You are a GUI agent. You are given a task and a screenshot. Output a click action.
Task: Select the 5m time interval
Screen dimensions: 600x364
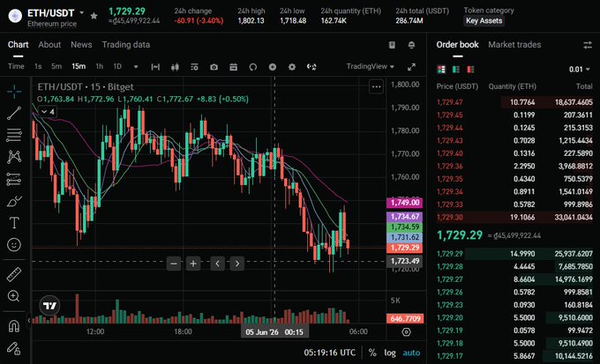pos(56,66)
